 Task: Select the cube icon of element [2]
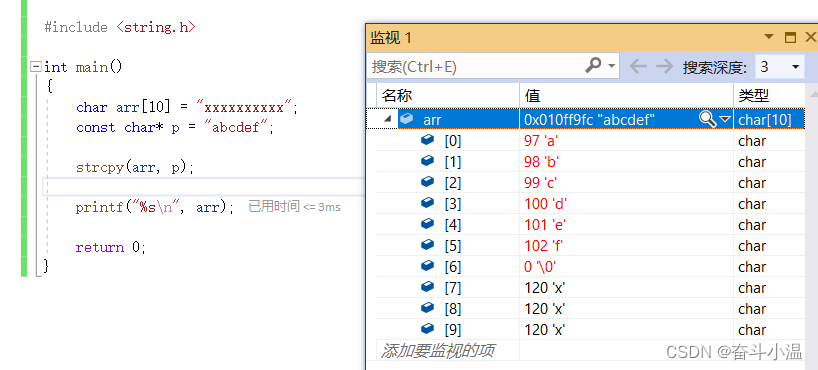pyautogui.click(x=427, y=182)
